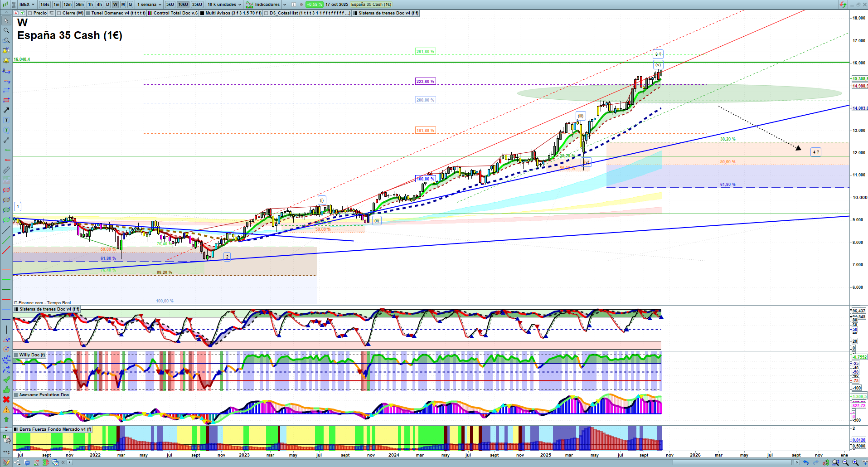
Task: Select the 35kU units button
Action: (197, 5)
